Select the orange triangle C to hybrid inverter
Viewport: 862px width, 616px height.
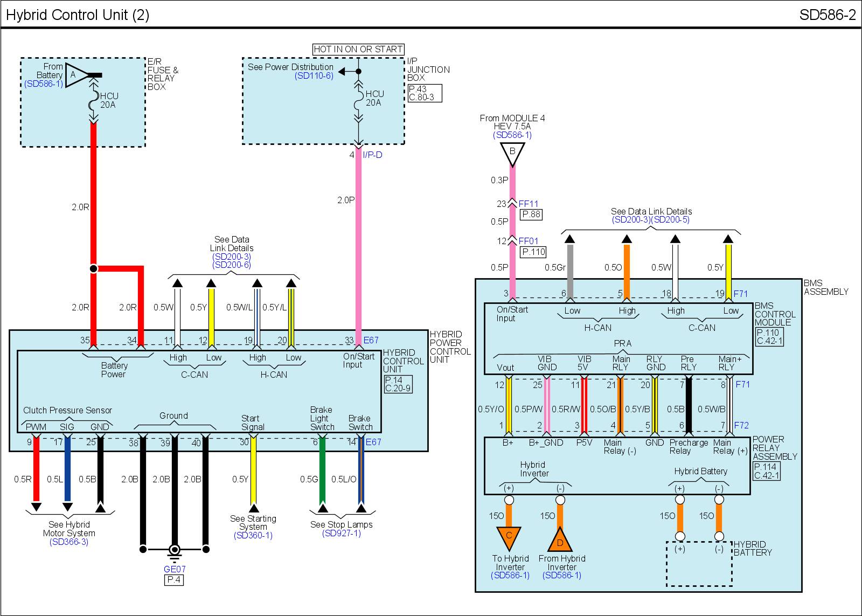(x=509, y=537)
